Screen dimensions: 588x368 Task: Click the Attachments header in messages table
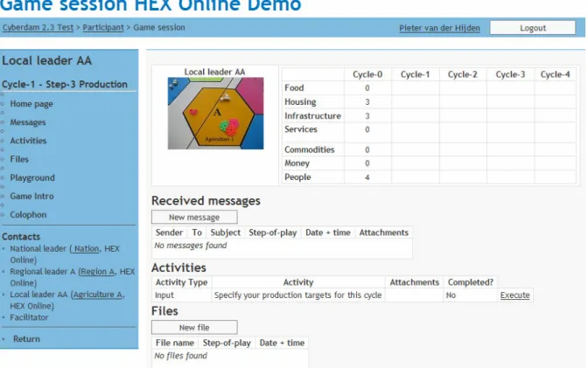coord(383,233)
